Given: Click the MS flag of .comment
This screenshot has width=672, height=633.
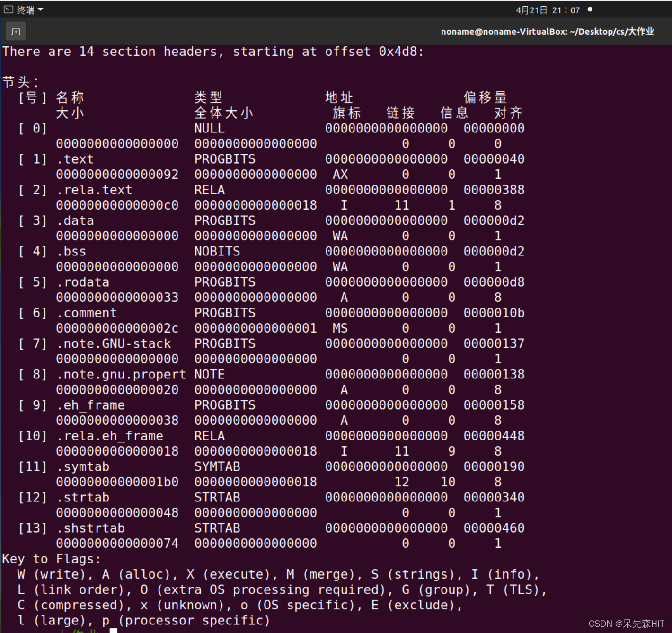Looking at the screenshot, I should tap(340, 328).
